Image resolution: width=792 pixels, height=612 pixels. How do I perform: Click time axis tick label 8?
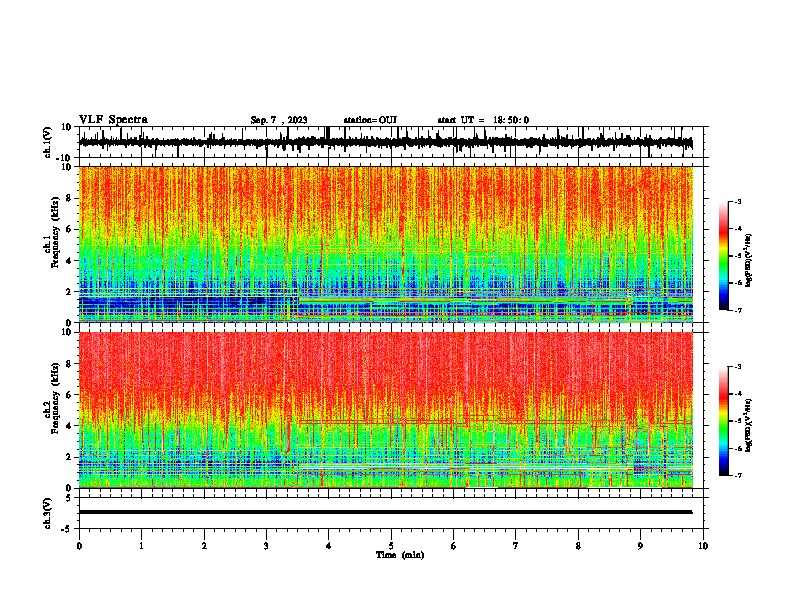click(578, 546)
